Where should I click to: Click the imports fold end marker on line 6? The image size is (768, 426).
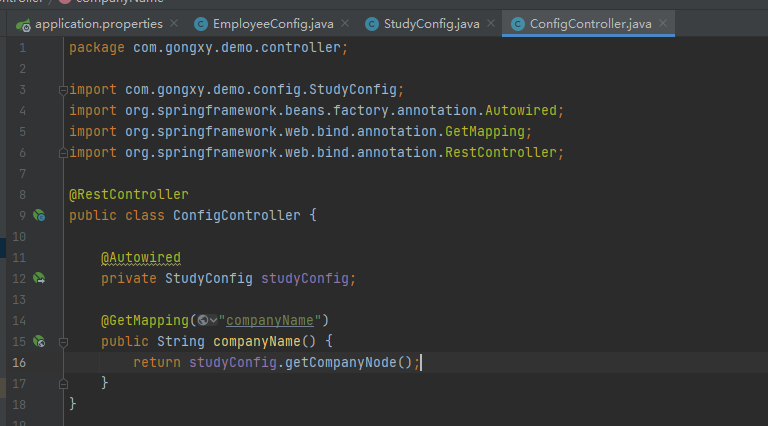click(63, 153)
